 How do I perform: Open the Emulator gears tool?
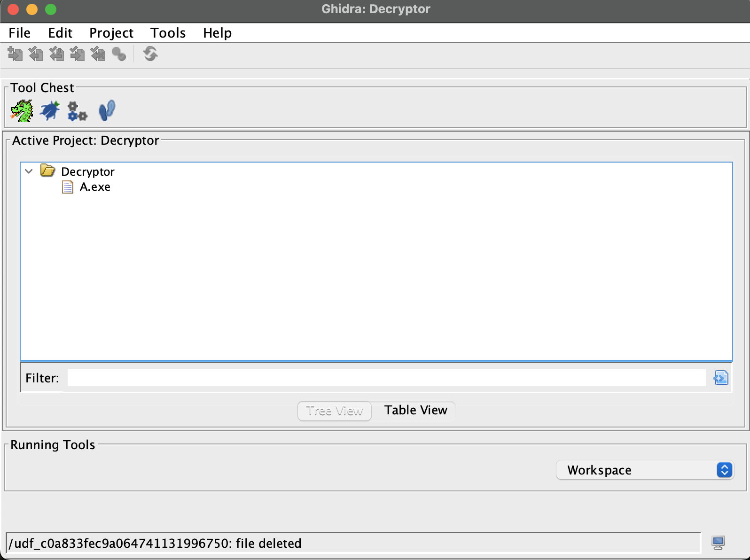[78, 111]
